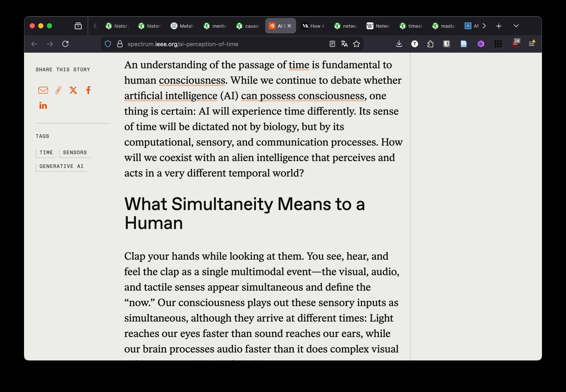Open downloads panel
The image size is (566, 392).
pyautogui.click(x=399, y=44)
